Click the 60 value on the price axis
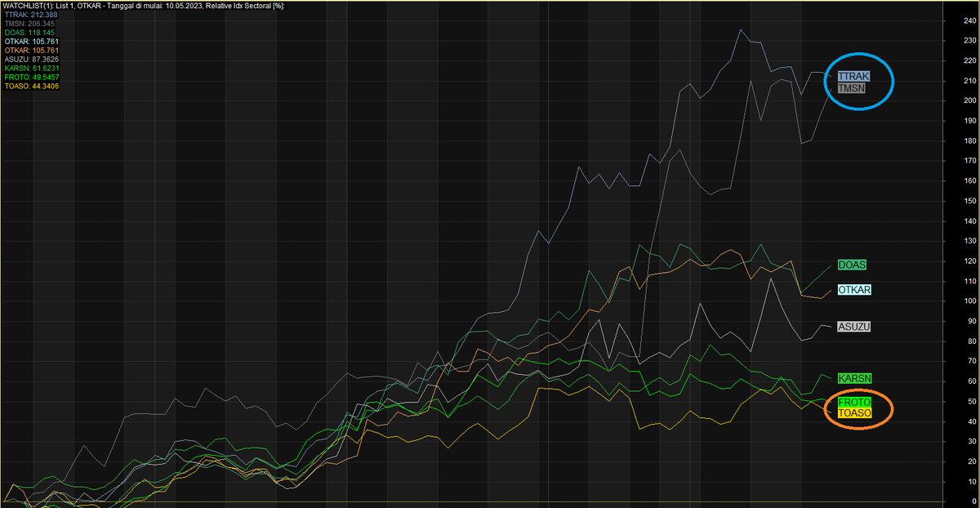 point(972,381)
